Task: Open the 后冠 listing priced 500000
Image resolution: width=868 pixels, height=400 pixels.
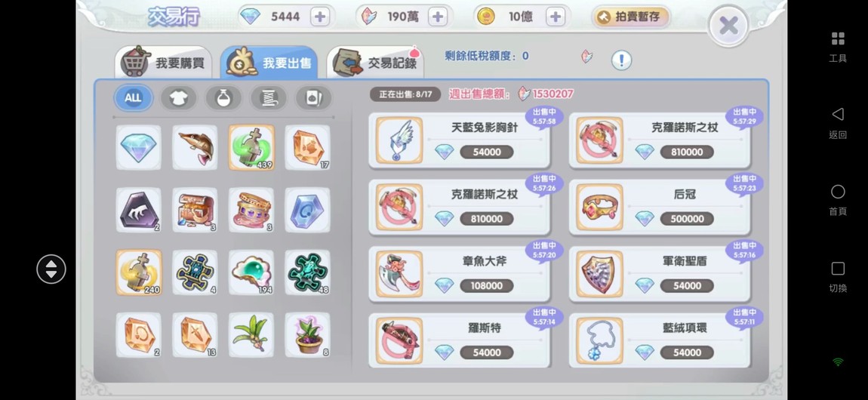Action: [x=660, y=207]
